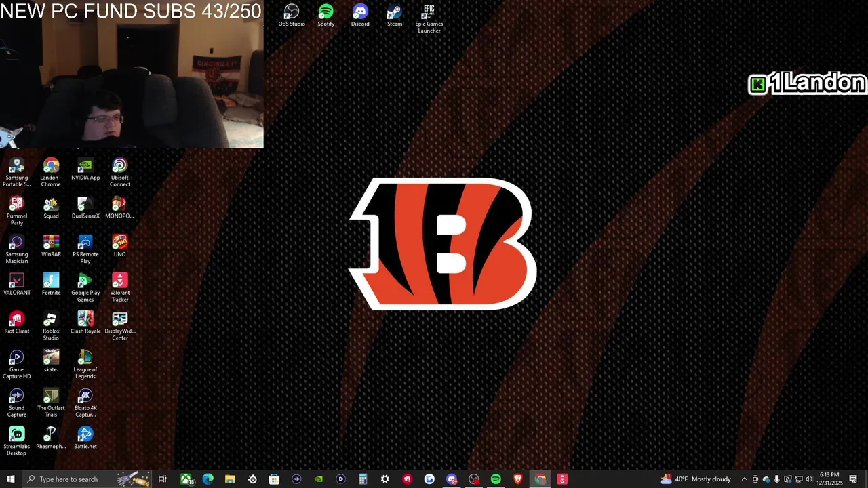The width and height of the screenshot is (868, 488).
Task: Select the UNO game icon
Action: point(120,246)
